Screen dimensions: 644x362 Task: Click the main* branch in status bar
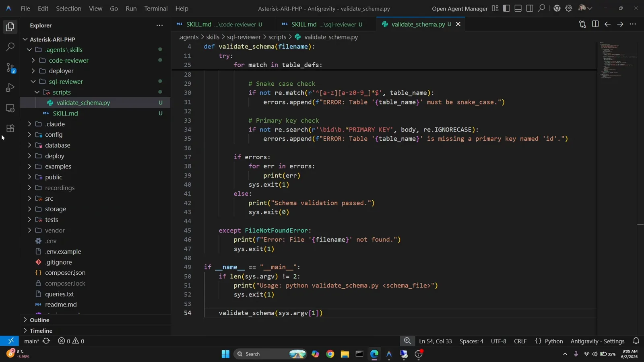(x=31, y=341)
